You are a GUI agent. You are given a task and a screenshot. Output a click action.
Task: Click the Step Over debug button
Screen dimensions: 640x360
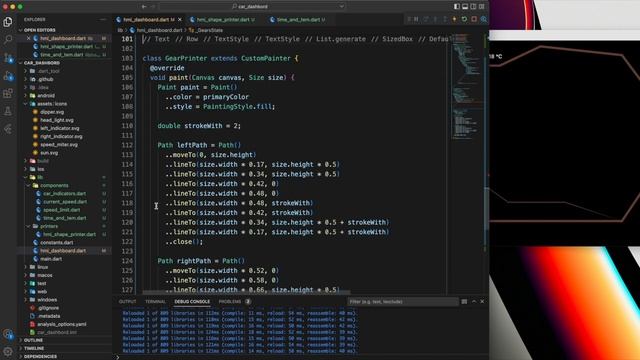(426, 19)
